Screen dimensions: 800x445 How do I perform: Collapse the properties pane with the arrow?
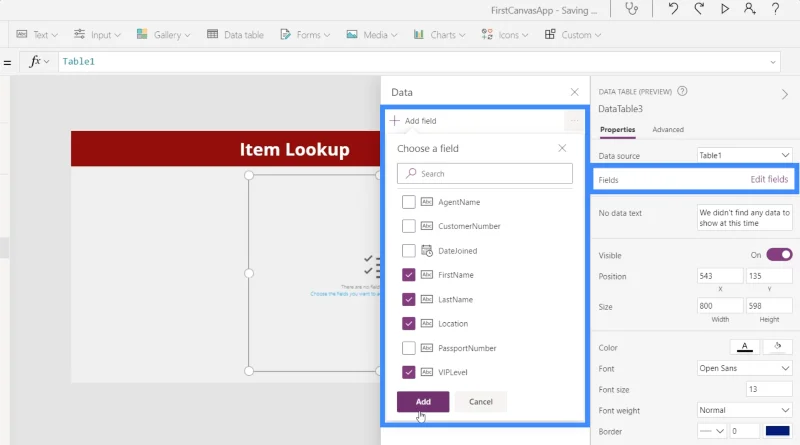pos(785,94)
